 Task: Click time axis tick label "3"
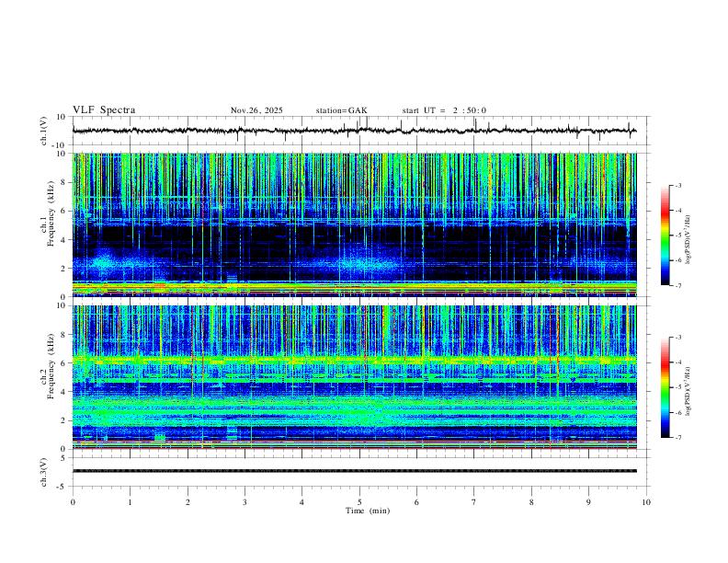245,502
